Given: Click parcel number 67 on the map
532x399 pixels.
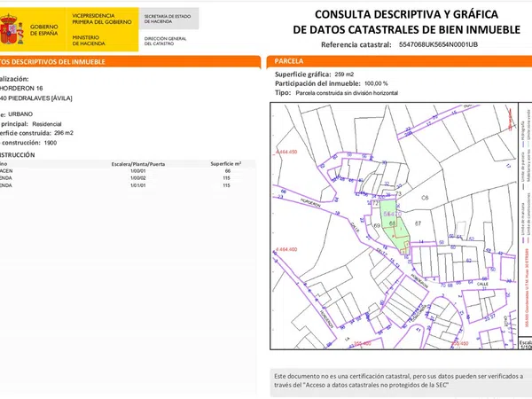Looking at the screenshot, I should point(418,223).
